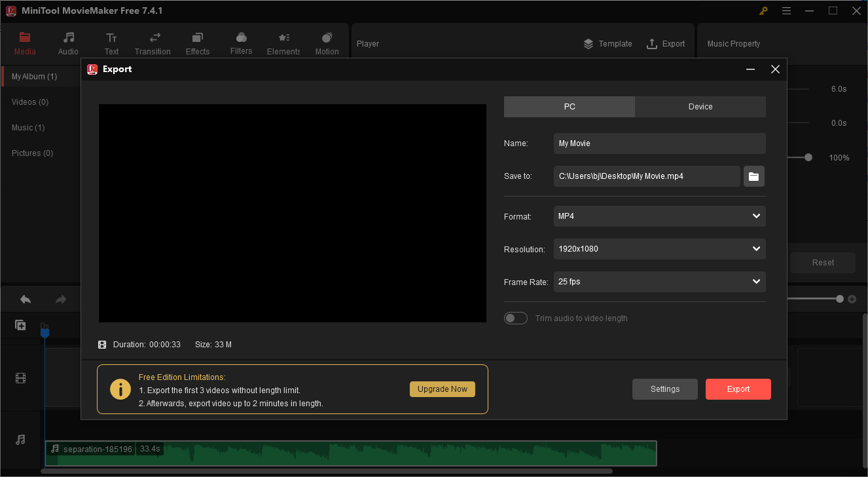
Task: Select the separation-185196 audio clip
Action: [x=351, y=453]
